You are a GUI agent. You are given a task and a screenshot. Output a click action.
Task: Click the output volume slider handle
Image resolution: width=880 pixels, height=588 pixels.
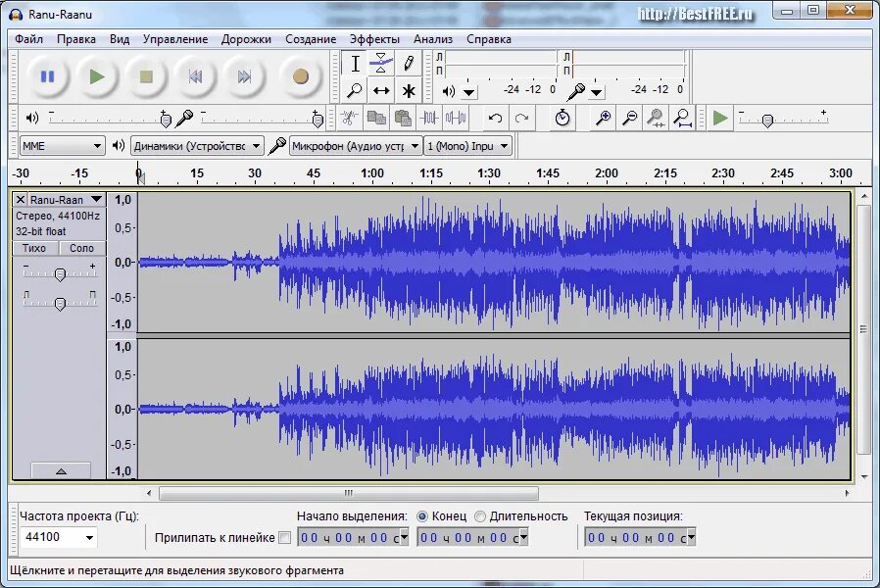coord(165,120)
